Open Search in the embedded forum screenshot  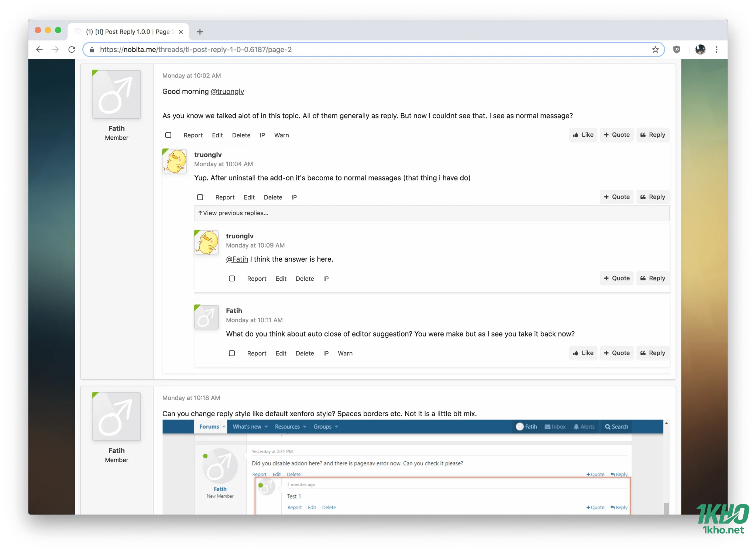(x=616, y=427)
